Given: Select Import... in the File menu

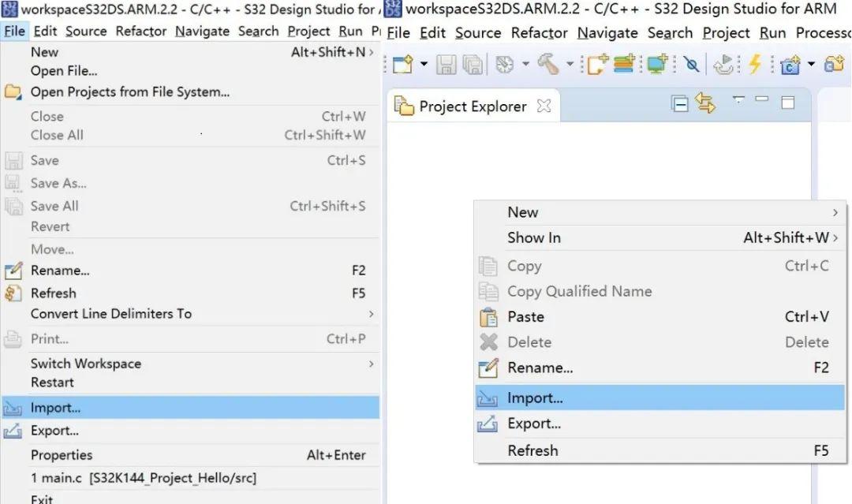Looking at the screenshot, I should [x=55, y=408].
